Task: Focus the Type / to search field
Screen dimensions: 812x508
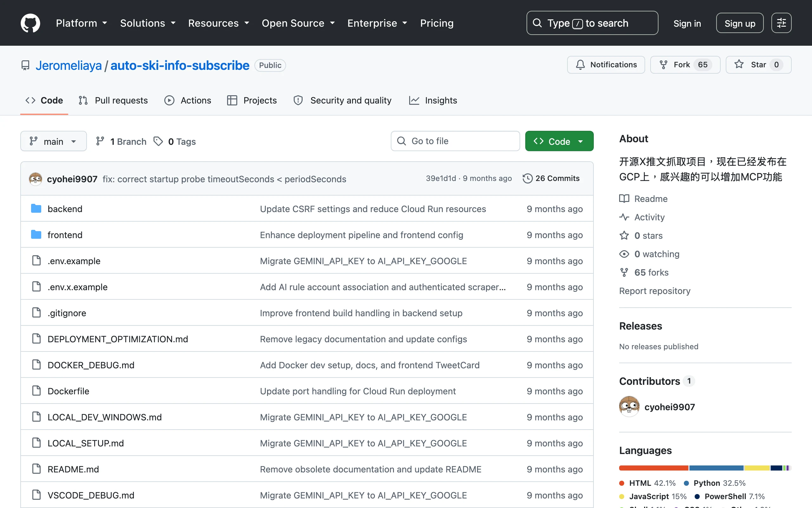Action: (x=592, y=23)
